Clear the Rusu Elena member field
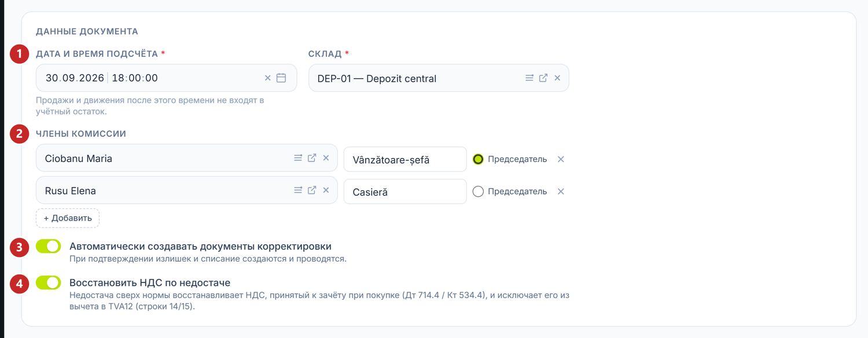This screenshot has height=338, width=868. 326,190
